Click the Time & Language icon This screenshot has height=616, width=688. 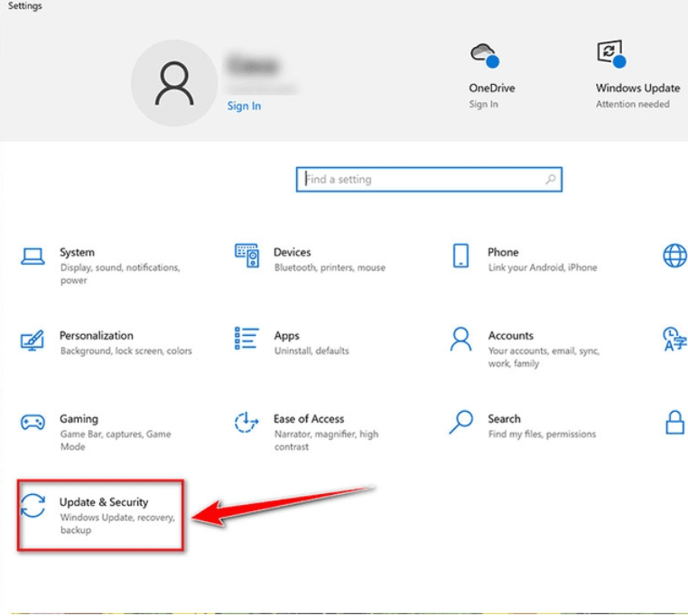[674, 339]
